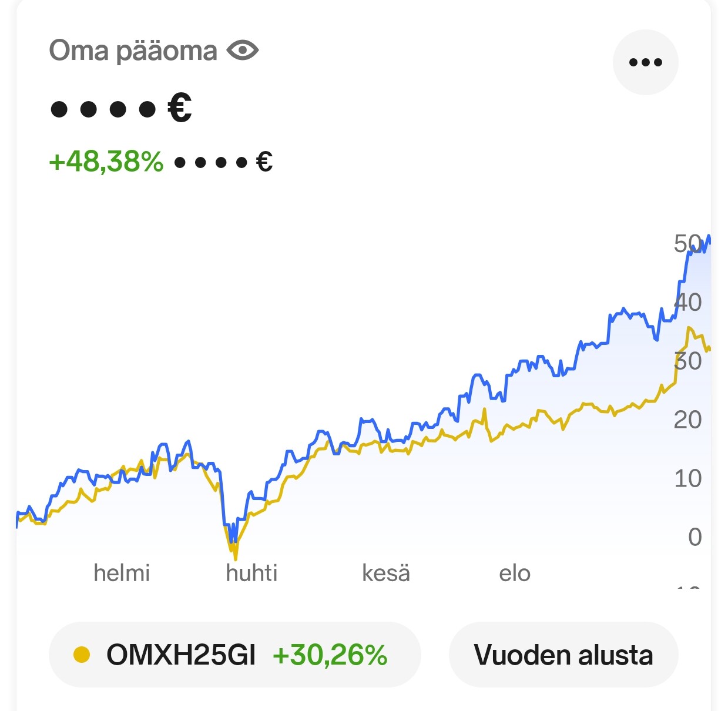
Task: Tap the yellow index line's lowest April dip
Action: point(235,556)
